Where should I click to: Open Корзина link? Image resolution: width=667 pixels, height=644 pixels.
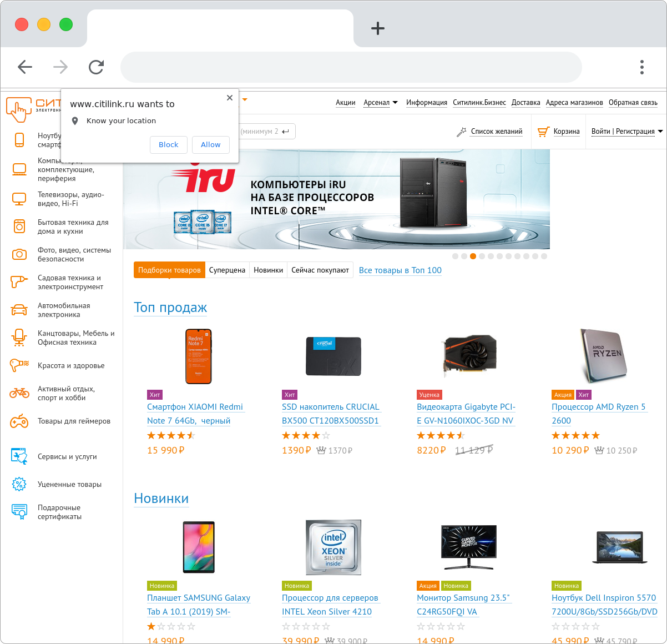[x=567, y=132]
